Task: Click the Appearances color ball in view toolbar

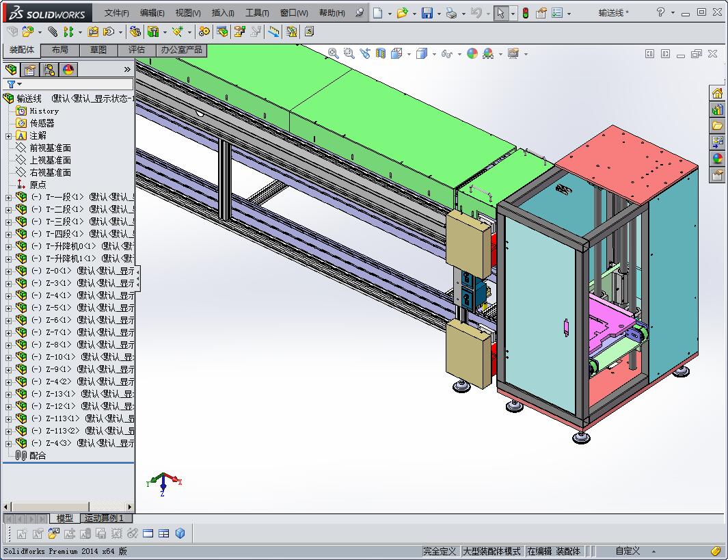Action: click(x=472, y=53)
